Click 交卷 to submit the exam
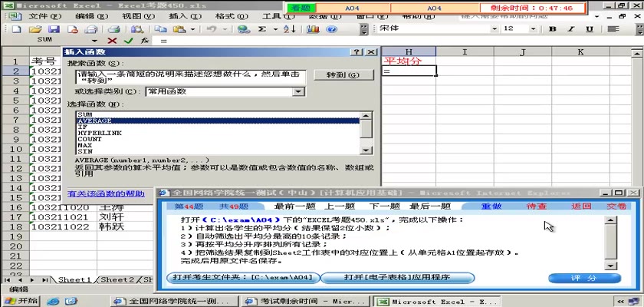Viewport: 644px width, 307px height. click(617, 206)
